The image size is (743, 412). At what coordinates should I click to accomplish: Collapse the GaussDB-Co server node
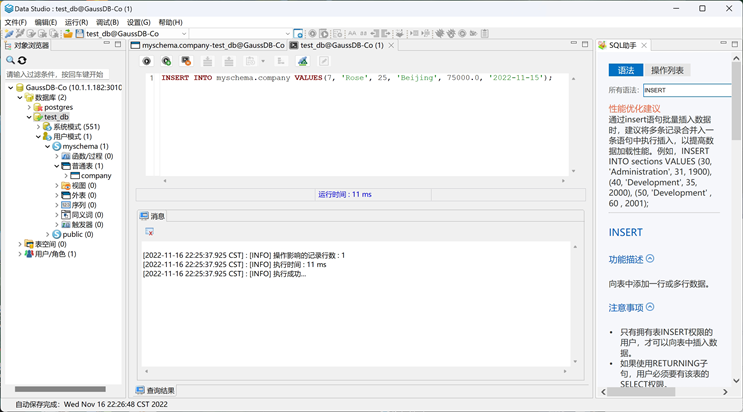10,88
